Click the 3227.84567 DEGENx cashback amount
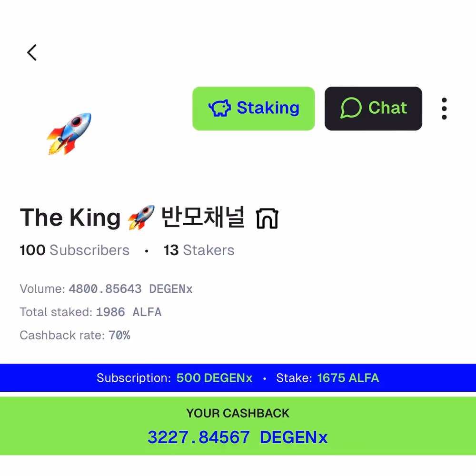476x476 pixels. 238,437
